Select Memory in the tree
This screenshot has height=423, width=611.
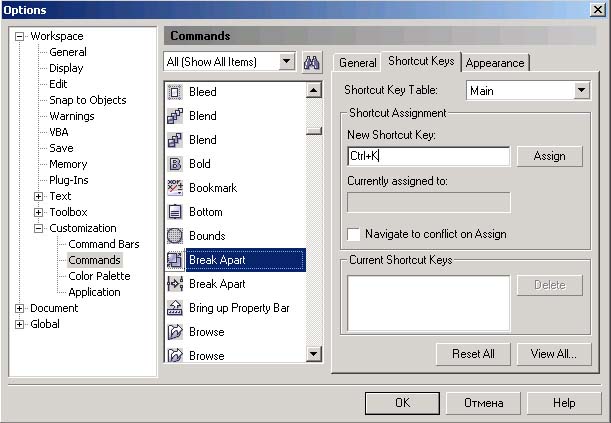[x=68, y=164]
